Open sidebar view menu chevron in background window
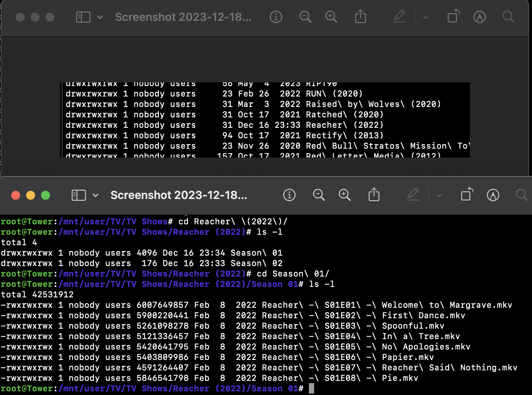 pyautogui.click(x=100, y=17)
